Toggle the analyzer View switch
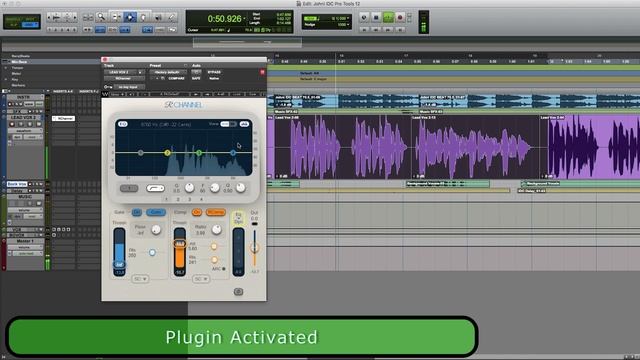Screen dimensions: 640x360 coord(229,124)
